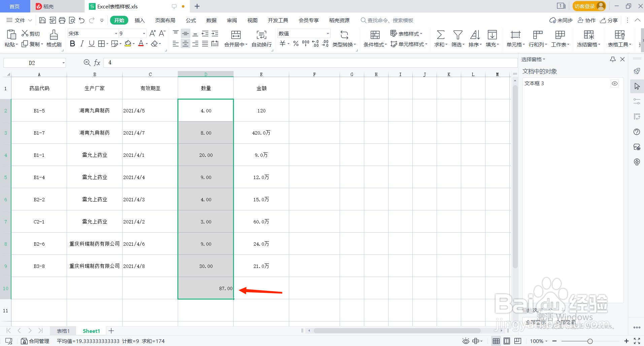Screen dimensions: 644x346
Task: Select the column D header
Action: [206, 74]
